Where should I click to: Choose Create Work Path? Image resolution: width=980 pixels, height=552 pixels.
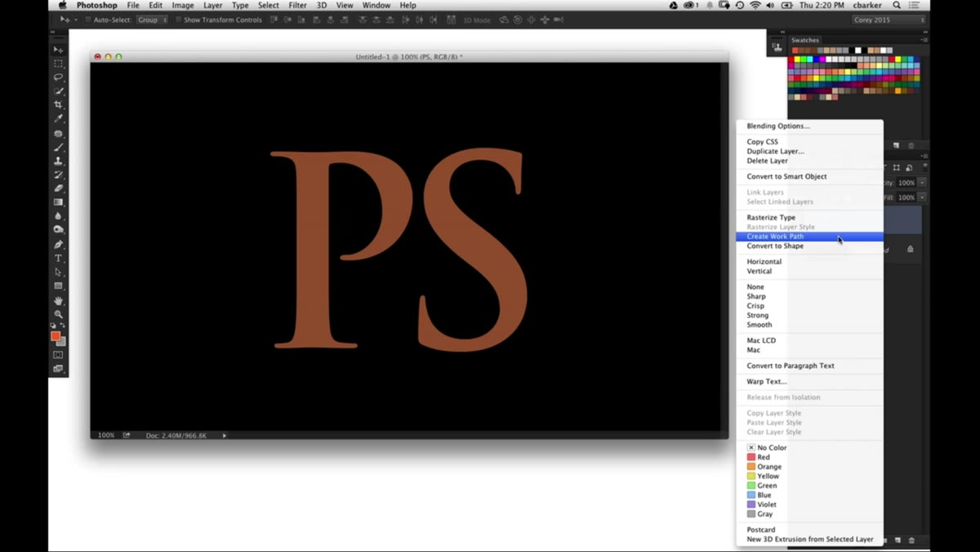pyautogui.click(x=809, y=237)
